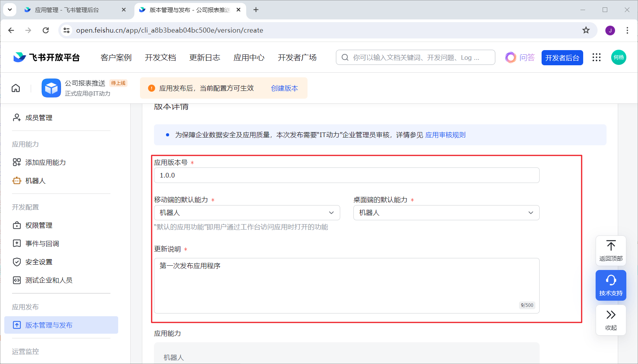Viewport: 638px width, 364px height.
Task: Click the 创建版本 link in the banner
Action: 284,88
